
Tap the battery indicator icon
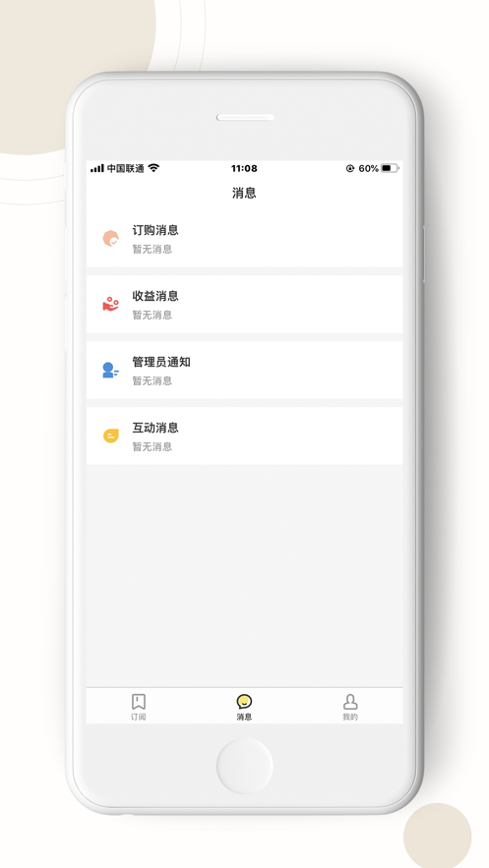coord(390,168)
